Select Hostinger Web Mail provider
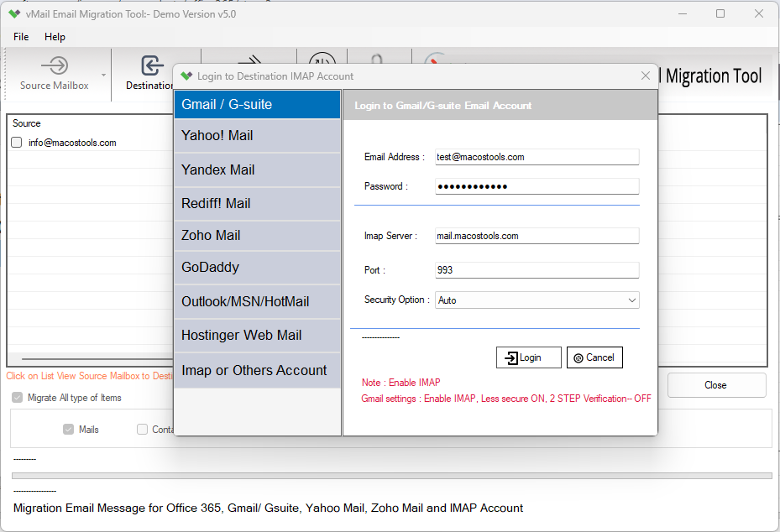Image resolution: width=780 pixels, height=532 pixels. click(257, 336)
